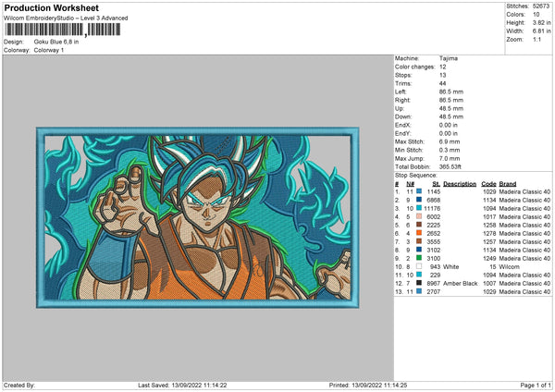Click the 'Left:' label
Screen dimensions: 555x392
click(x=401, y=92)
